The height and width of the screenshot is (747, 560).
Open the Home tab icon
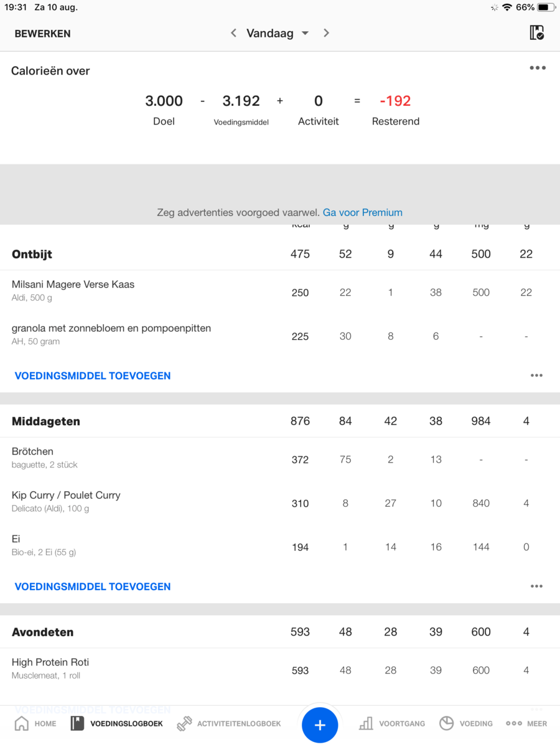pos(22,723)
